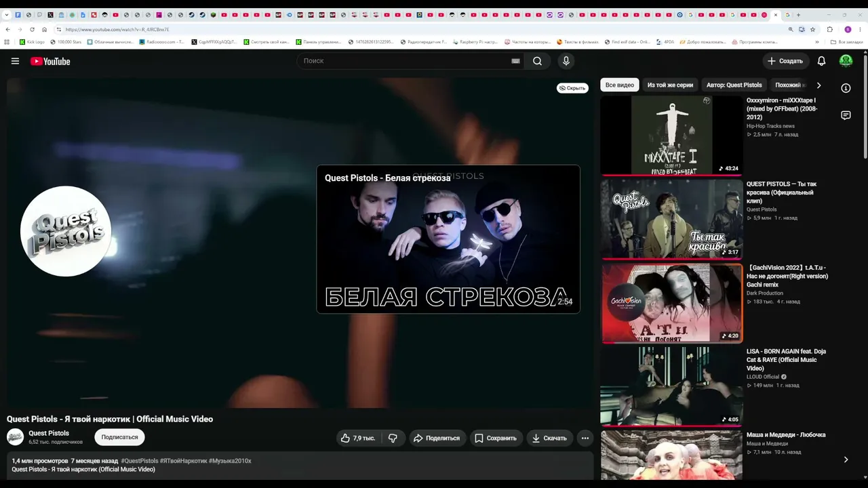Open the 100,000 Stars bookmark
The height and width of the screenshot is (488, 868).
click(66, 42)
